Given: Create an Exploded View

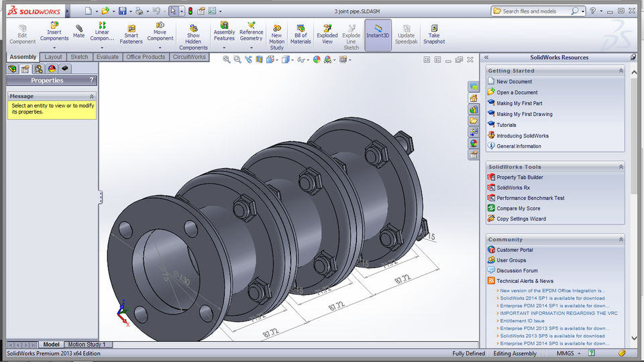Looking at the screenshot, I should coord(327,34).
